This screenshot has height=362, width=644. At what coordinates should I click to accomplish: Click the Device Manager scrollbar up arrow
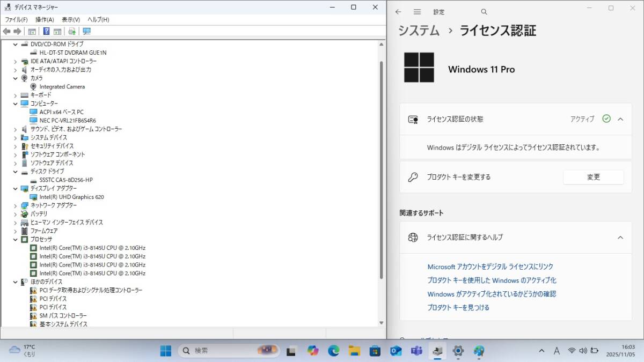(382, 45)
